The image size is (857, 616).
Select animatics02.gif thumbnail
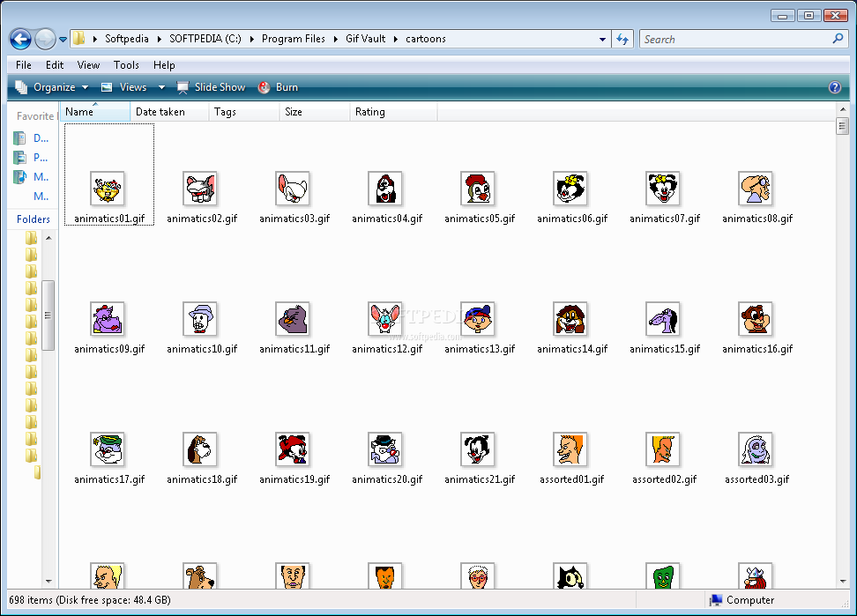click(x=200, y=189)
